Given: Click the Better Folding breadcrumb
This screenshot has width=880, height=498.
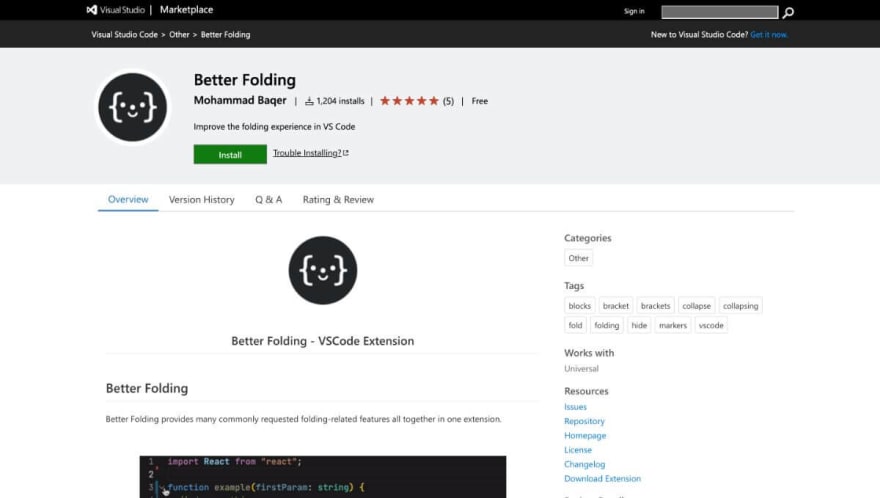Looking at the screenshot, I should coord(226,34).
